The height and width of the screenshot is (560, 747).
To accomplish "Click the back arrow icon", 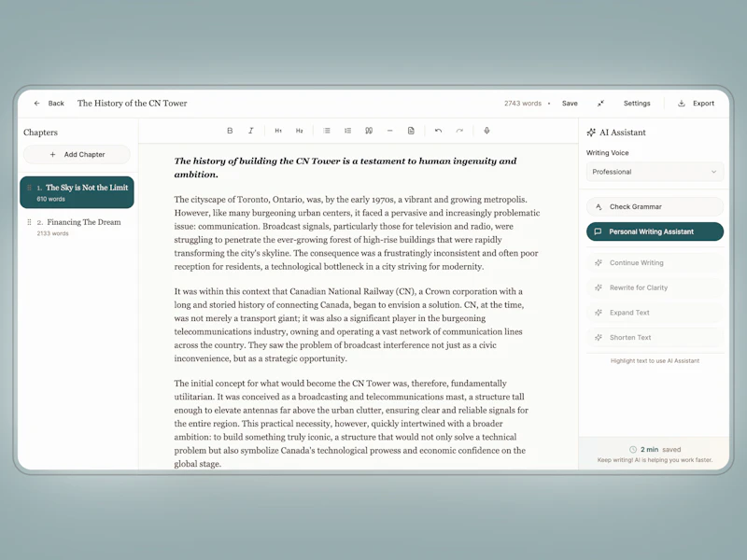I will click(36, 104).
